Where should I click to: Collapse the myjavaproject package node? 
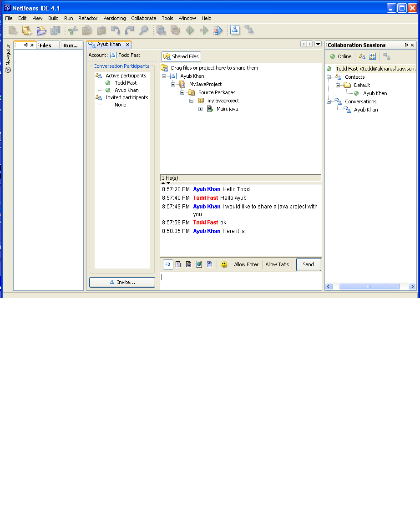tap(191, 101)
